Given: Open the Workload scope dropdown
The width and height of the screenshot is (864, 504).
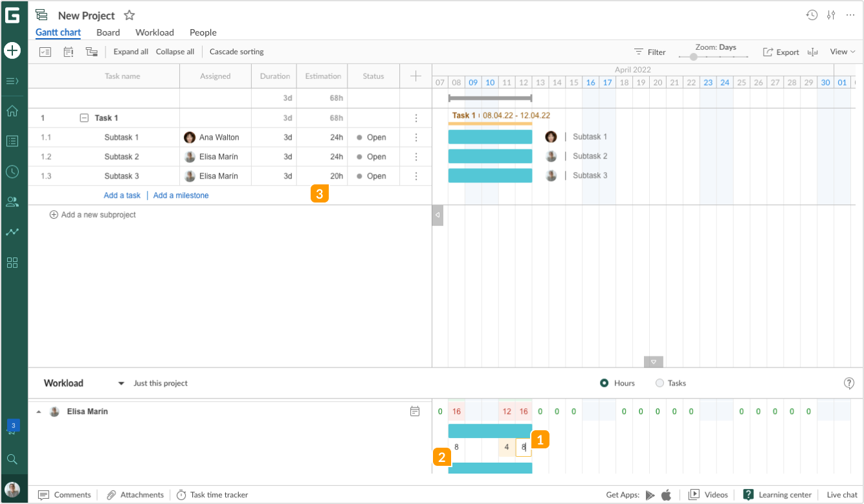Looking at the screenshot, I should [x=120, y=383].
